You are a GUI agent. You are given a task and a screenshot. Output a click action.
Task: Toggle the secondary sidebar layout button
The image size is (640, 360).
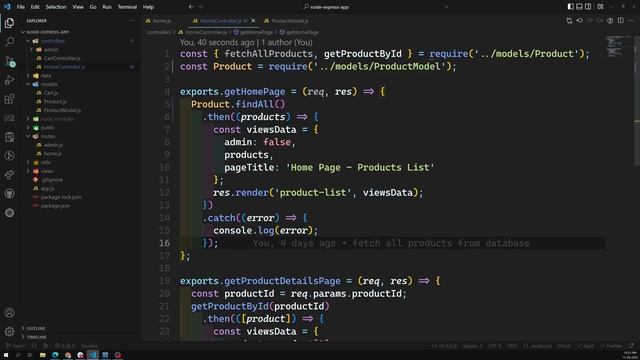588,7
